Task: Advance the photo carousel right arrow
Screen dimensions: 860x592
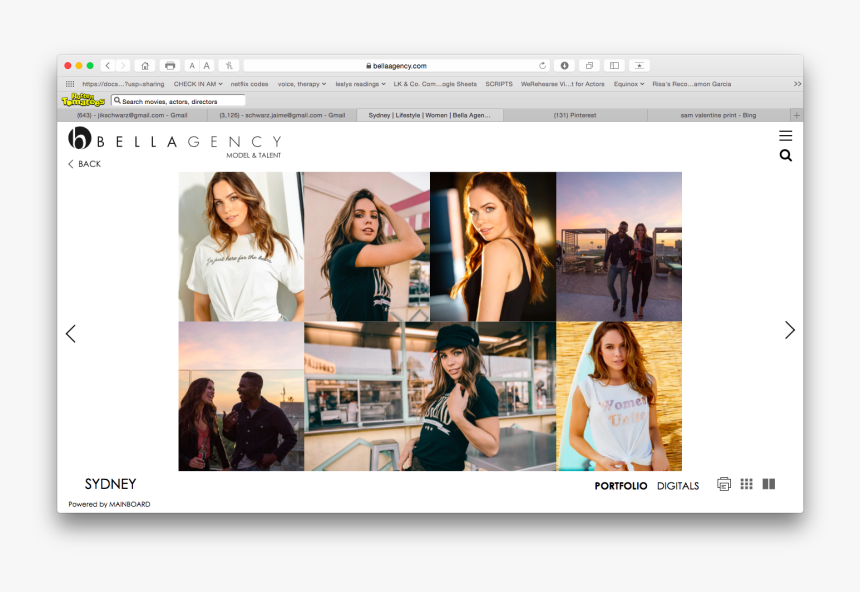Action: tap(790, 330)
